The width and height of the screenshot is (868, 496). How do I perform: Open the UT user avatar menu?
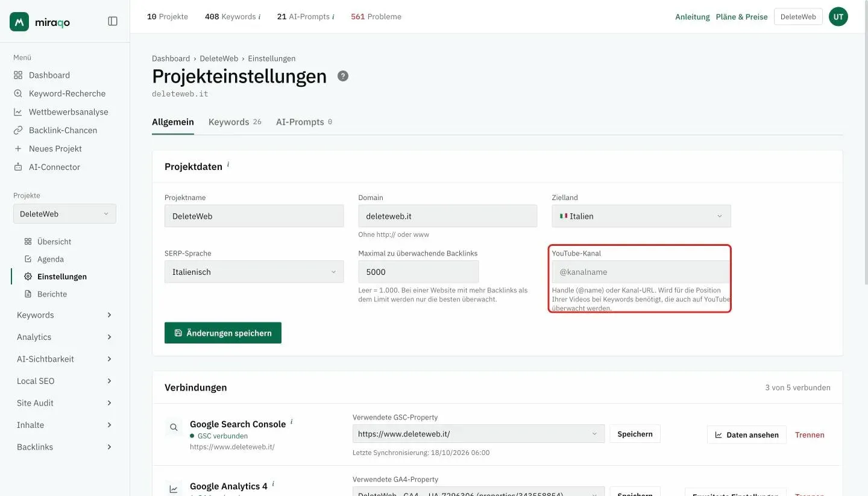pyautogui.click(x=838, y=17)
